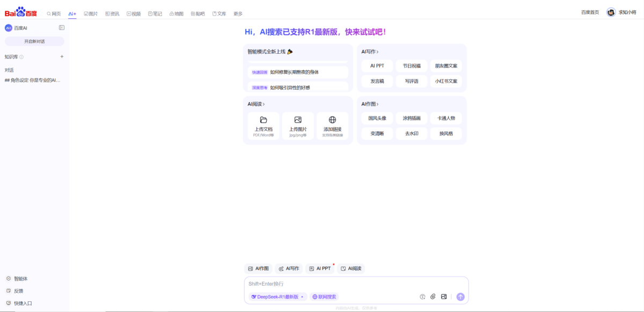Switch to the 地图 tab
644x312 pixels.
[176, 13]
